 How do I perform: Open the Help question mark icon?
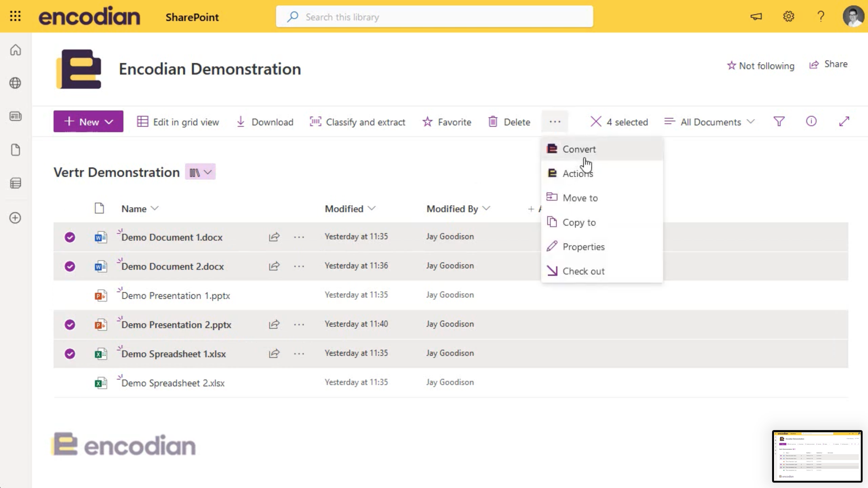click(x=821, y=17)
